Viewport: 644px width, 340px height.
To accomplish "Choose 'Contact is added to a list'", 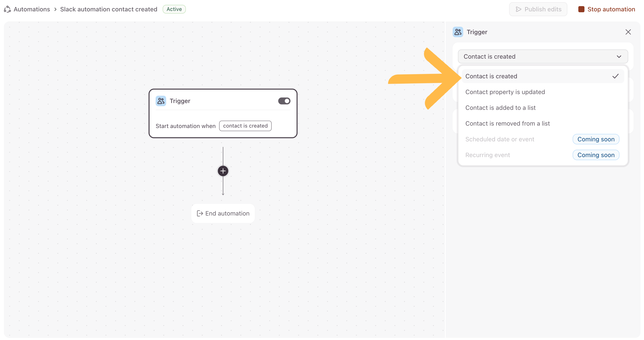I will click(x=500, y=108).
